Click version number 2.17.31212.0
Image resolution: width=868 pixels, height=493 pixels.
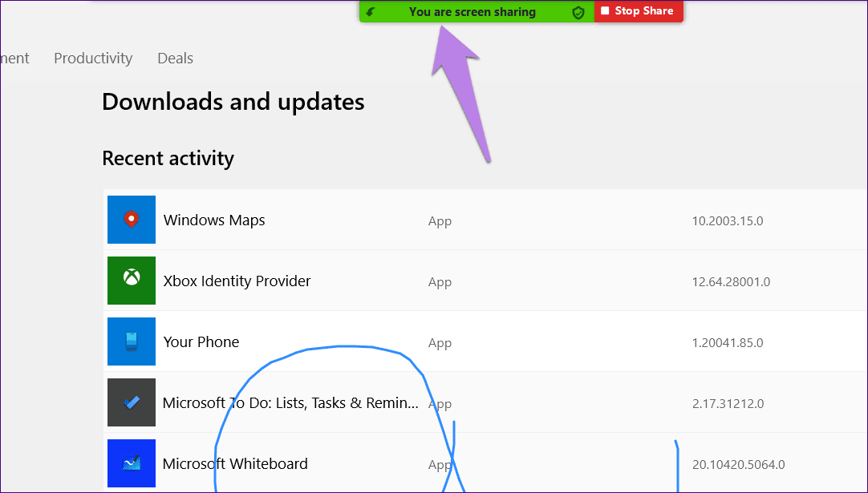[x=728, y=403]
